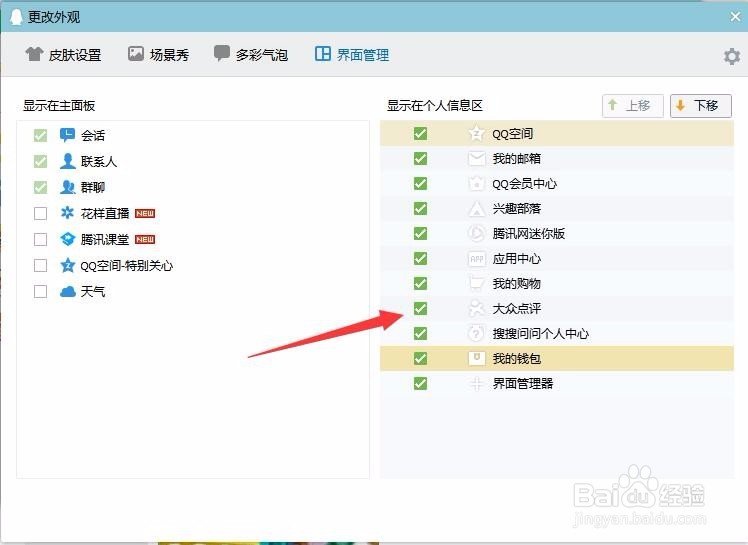Screen dimensions: 748x545
Task: Select the 我的钱包 row label
Action: coord(517,358)
